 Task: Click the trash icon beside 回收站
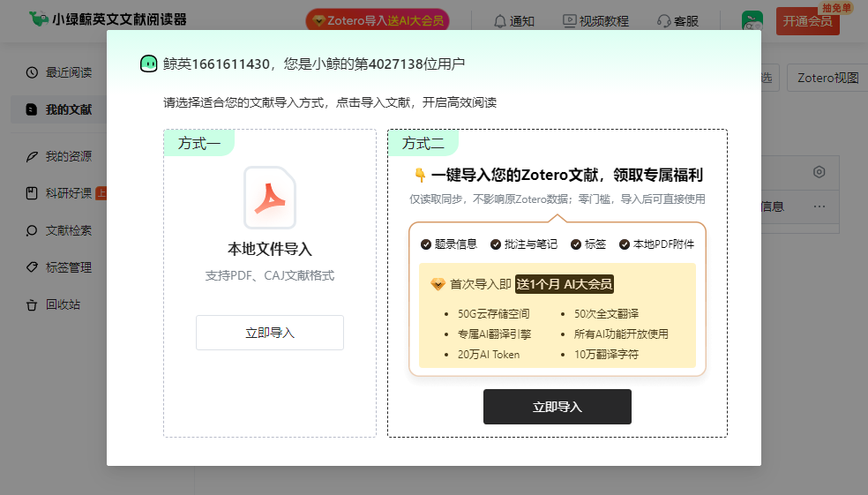(32, 305)
